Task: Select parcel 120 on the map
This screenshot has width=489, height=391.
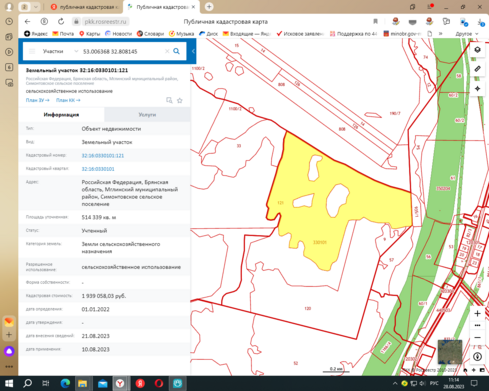Action: point(307,308)
